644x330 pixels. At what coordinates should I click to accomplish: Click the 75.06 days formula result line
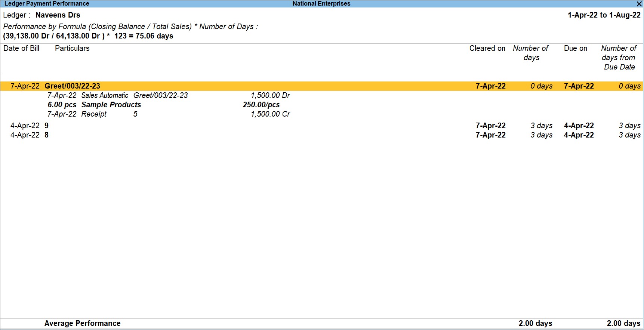click(x=88, y=36)
